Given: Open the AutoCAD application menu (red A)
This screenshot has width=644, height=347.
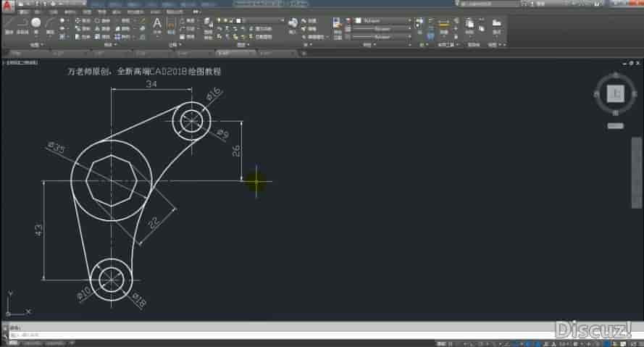Looking at the screenshot, I should click(7, 6).
